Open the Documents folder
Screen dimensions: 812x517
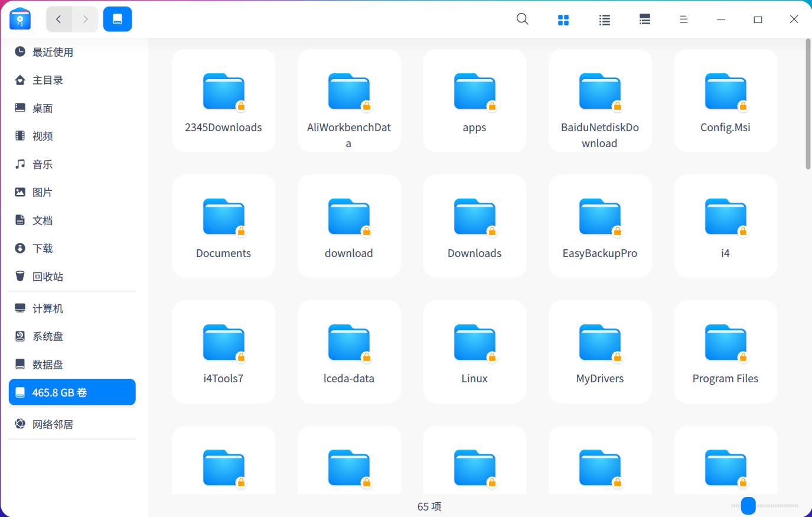pyautogui.click(x=223, y=226)
